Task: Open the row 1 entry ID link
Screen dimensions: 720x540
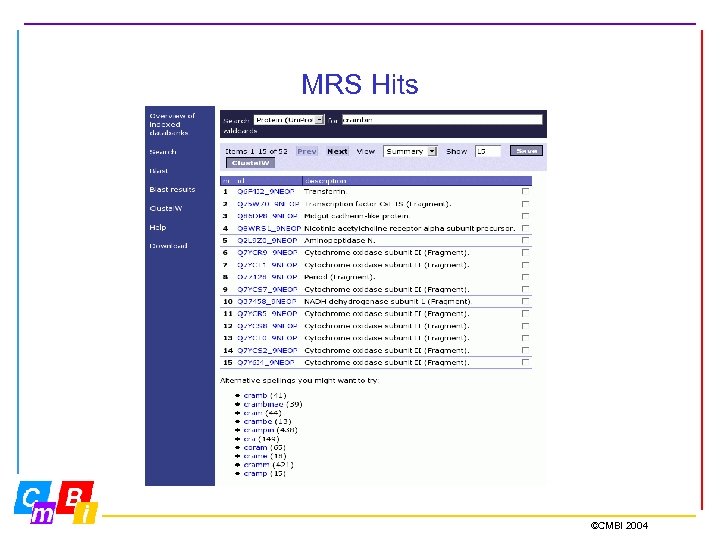Action: (265, 191)
